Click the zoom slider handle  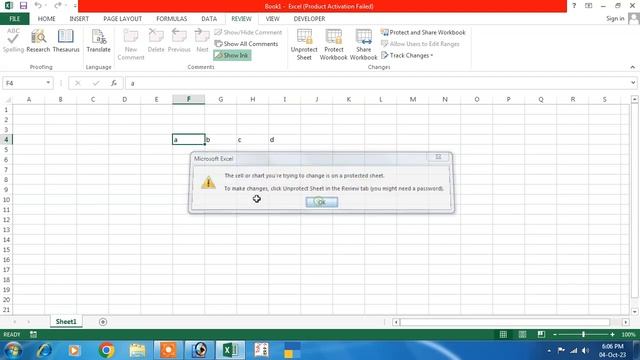[583, 334]
